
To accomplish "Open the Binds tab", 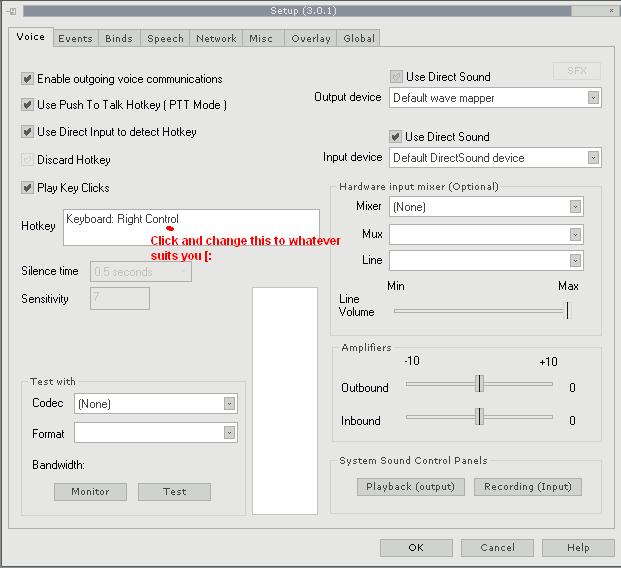I will tap(118, 38).
